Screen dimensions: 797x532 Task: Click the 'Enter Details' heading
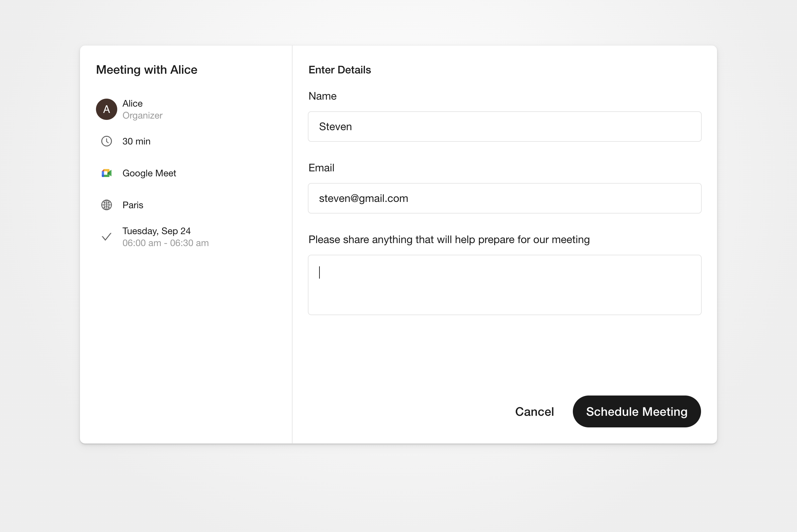coord(340,69)
